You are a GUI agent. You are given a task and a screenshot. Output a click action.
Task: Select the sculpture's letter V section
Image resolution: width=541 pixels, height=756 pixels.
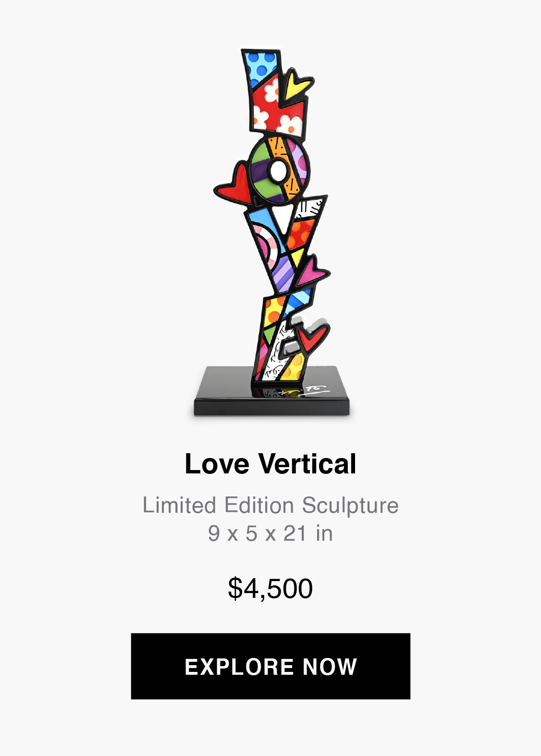285,244
